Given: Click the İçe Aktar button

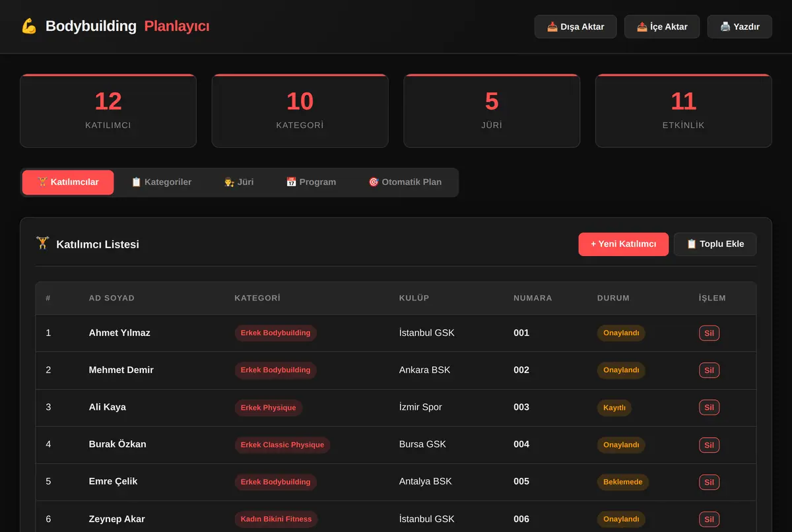Looking at the screenshot, I should click(662, 27).
